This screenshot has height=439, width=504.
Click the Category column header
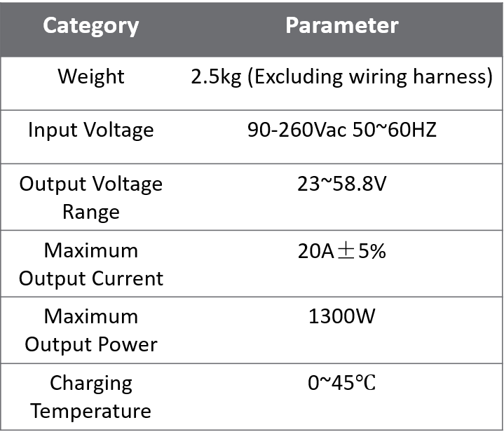pyautogui.click(x=91, y=26)
